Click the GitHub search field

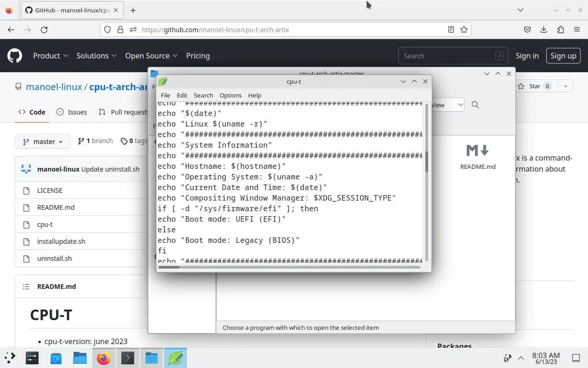(453, 56)
